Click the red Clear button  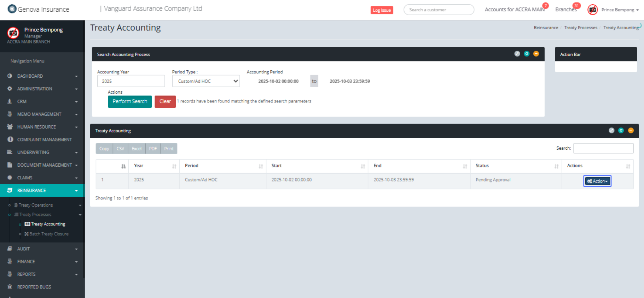click(165, 101)
